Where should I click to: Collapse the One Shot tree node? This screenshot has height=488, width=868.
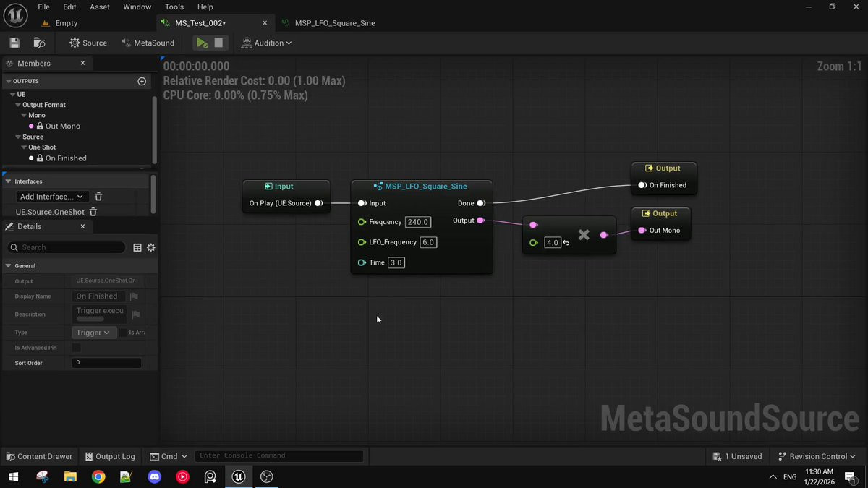coord(24,147)
